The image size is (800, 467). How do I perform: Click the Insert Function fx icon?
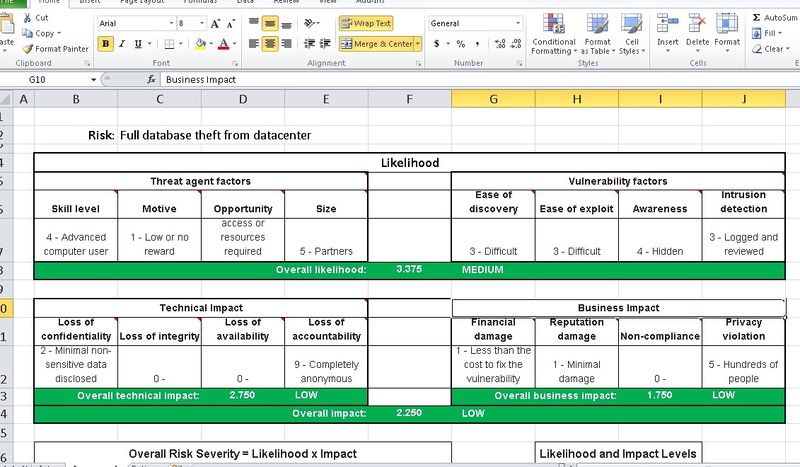click(x=151, y=79)
